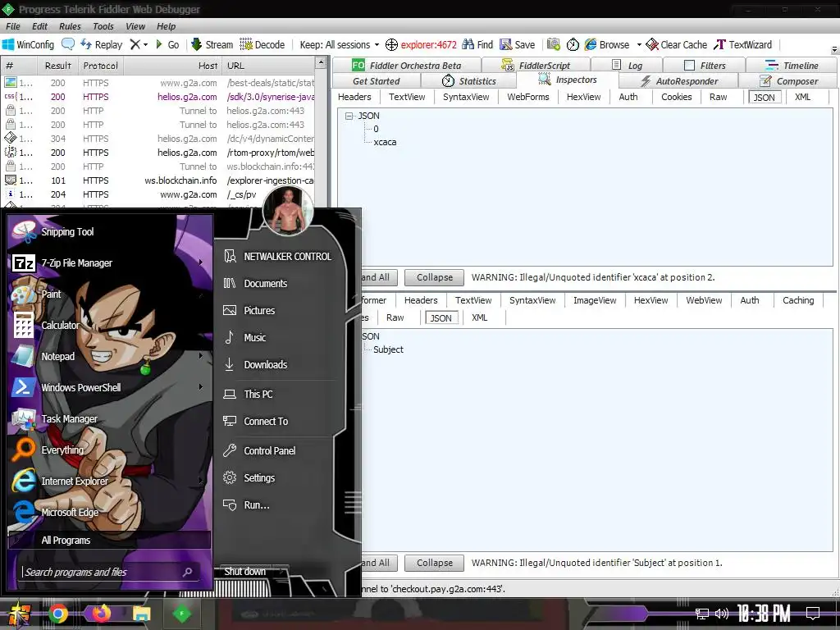This screenshot has width=840, height=630.
Task: Switch to the FiddlerScript tab
Action: pos(536,66)
